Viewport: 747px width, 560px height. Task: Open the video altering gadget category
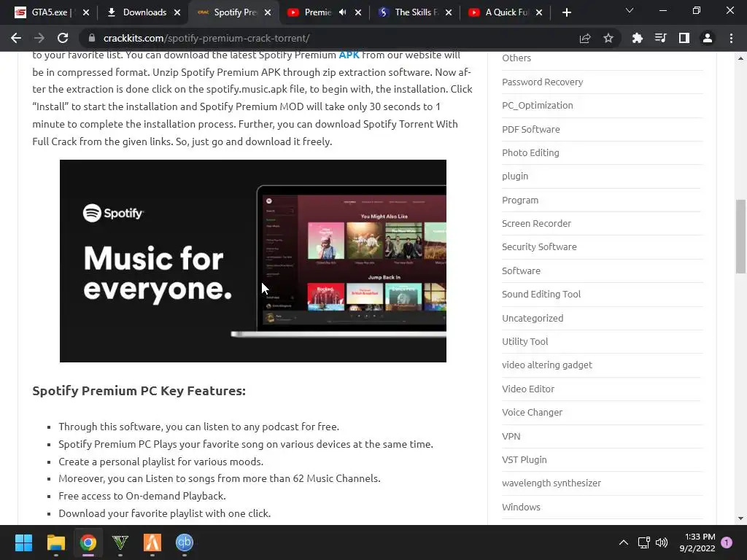click(547, 365)
